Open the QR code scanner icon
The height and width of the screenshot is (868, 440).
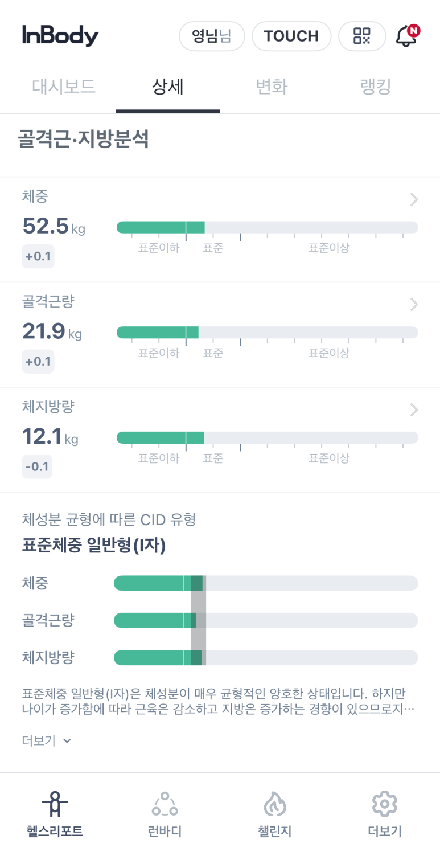362,36
